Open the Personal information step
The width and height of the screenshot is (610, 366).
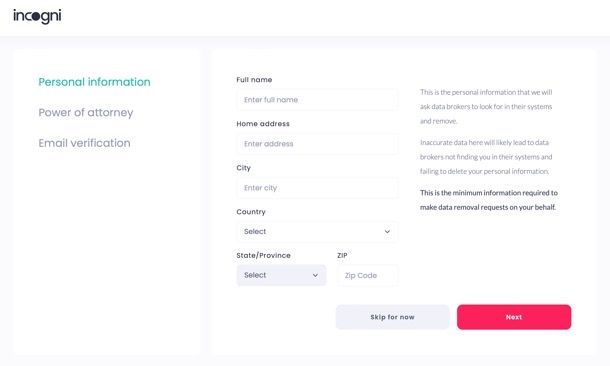[95, 82]
